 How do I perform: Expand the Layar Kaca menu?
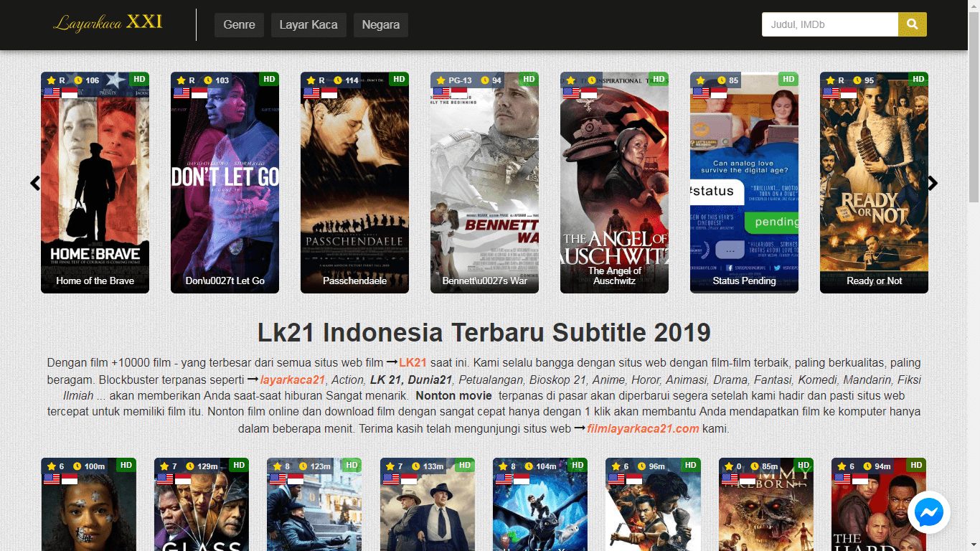pyautogui.click(x=308, y=24)
